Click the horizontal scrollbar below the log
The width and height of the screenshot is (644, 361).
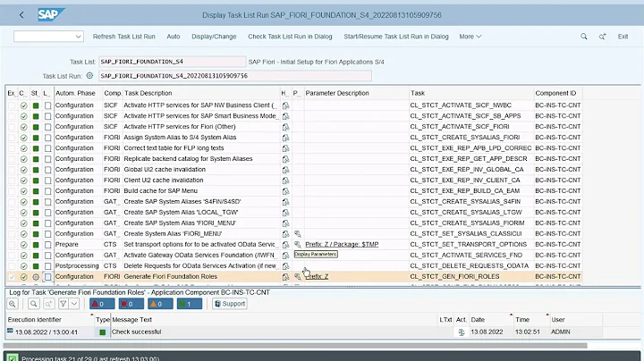tap(295, 346)
